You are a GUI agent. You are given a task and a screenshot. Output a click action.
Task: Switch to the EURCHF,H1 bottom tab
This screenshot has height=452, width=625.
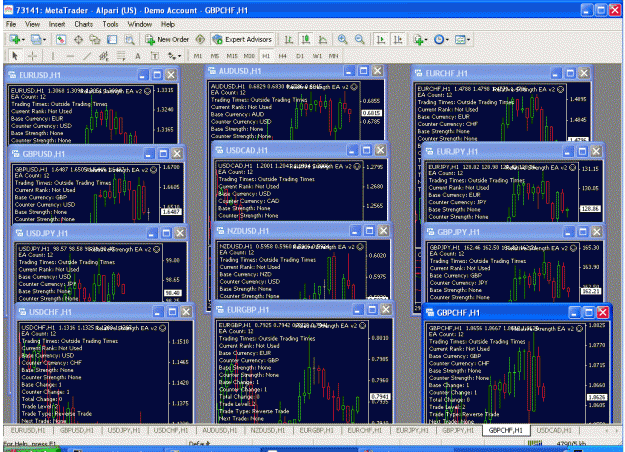[364, 430]
